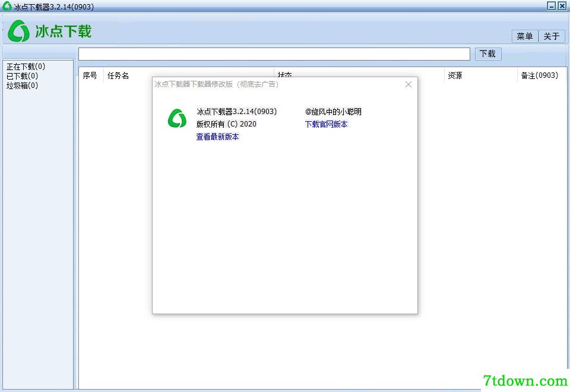Open the 菜单 menu button
570x392 pixels.
pos(524,36)
